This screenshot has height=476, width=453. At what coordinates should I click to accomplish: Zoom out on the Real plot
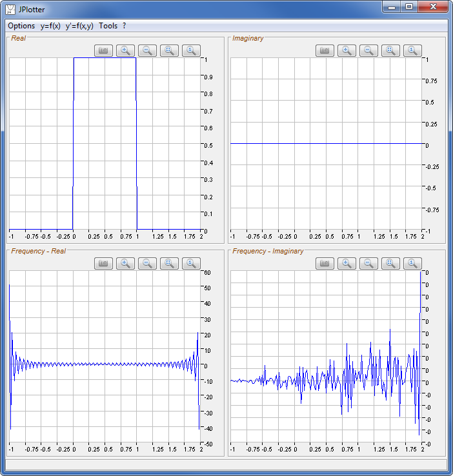[x=147, y=50]
